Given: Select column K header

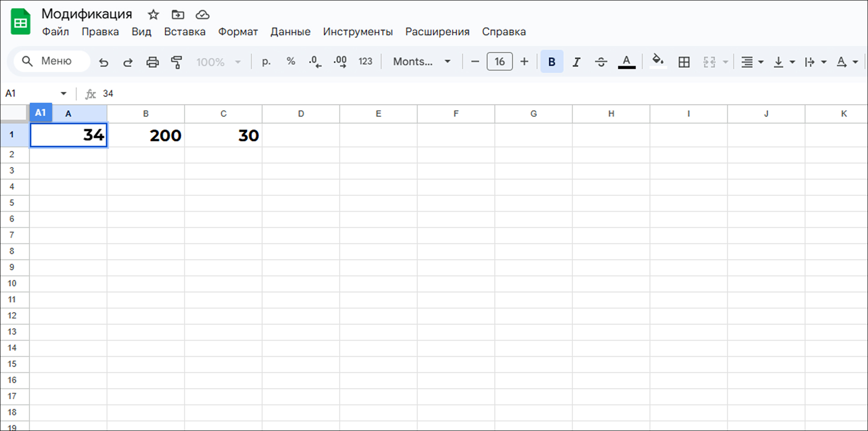Looking at the screenshot, I should [837, 114].
